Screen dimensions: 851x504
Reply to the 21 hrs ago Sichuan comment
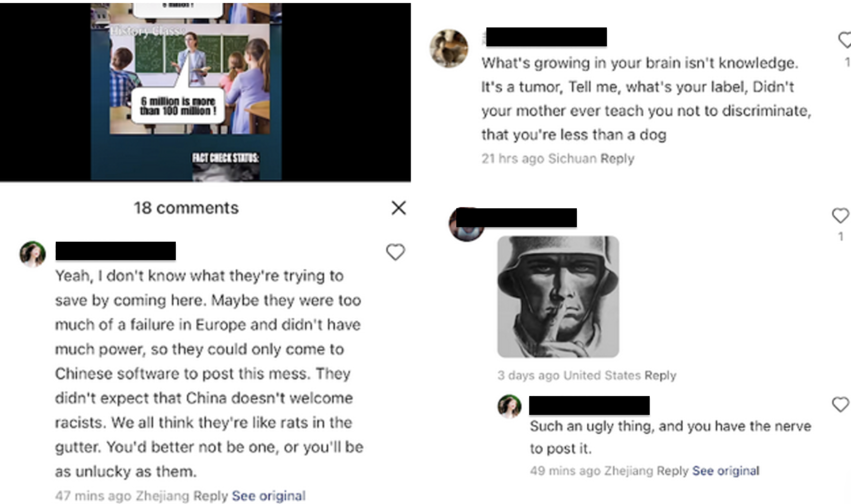[617, 159]
